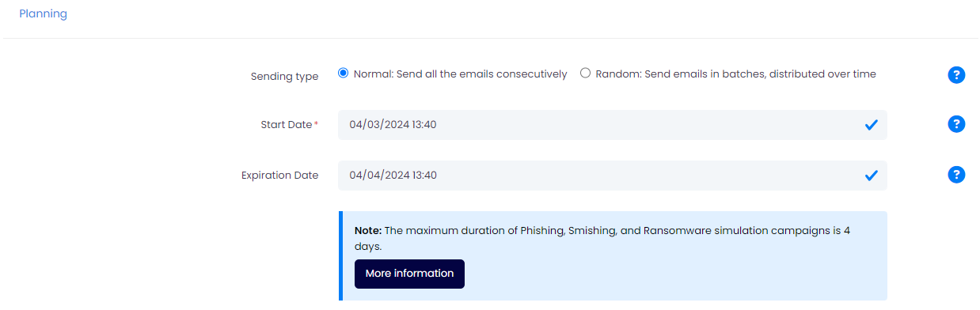The height and width of the screenshot is (310, 980).
Task: Select the Random sending type radio
Action: [x=585, y=74]
